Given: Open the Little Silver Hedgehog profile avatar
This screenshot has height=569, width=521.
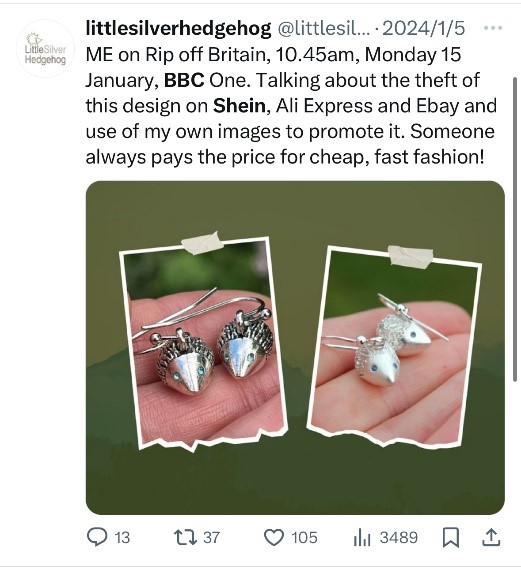Looking at the screenshot, I should coord(46,49).
